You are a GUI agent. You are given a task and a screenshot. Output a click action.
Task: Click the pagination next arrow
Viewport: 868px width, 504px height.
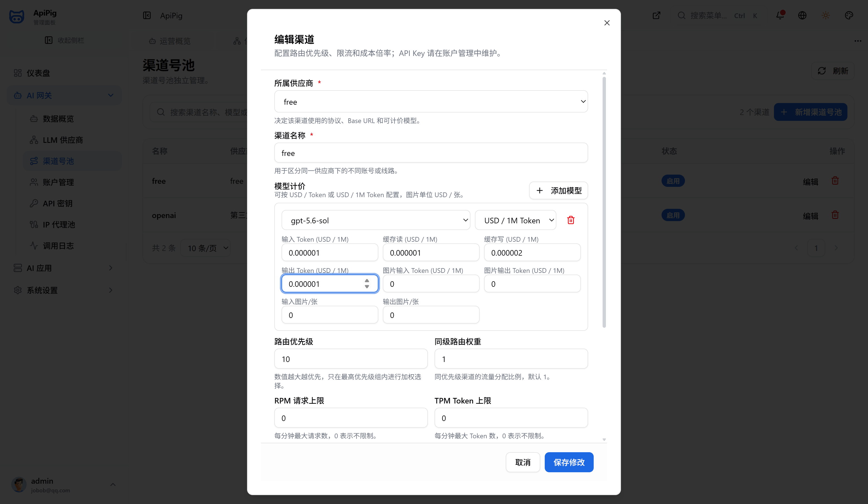tap(836, 248)
